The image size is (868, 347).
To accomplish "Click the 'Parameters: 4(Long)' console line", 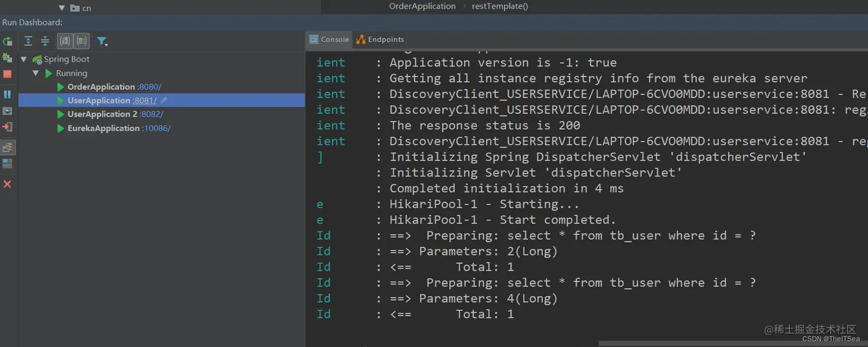I will click(x=489, y=298).
